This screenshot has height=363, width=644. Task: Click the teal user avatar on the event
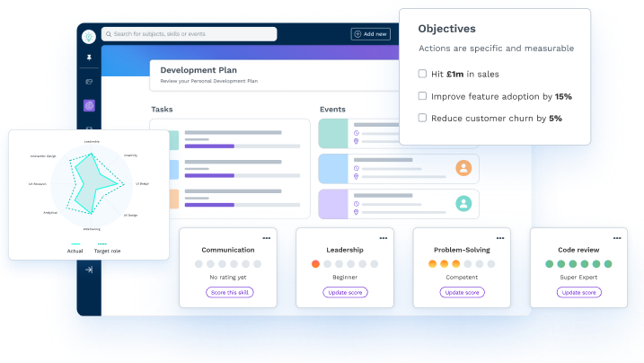[463, 203]
